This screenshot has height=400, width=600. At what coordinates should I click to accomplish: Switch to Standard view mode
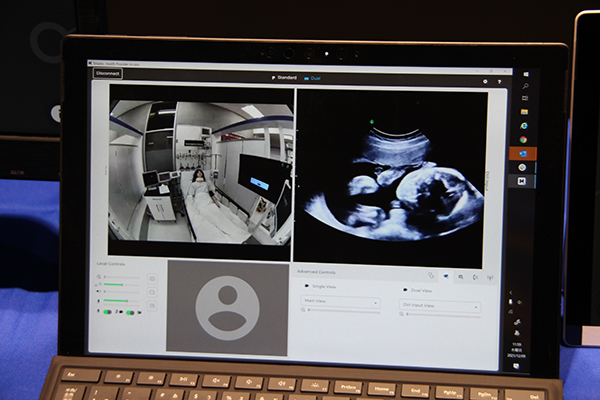pyautogui.click(x=284, y=77)
